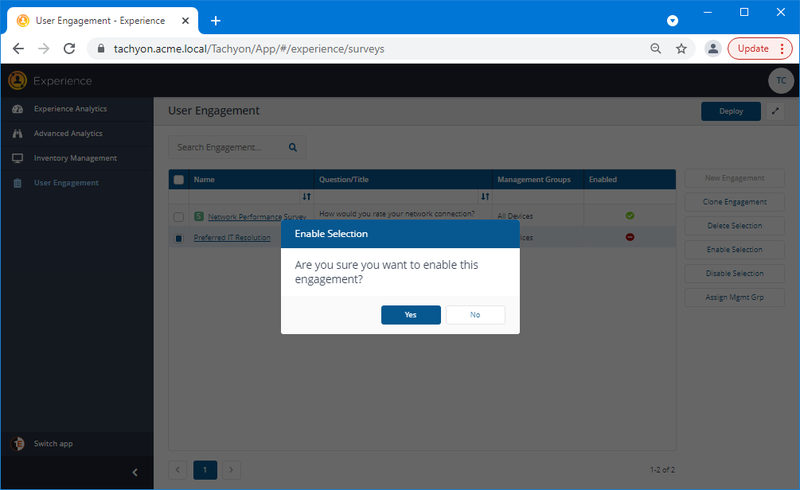Go to next page arrow

[x=231, y=470]
